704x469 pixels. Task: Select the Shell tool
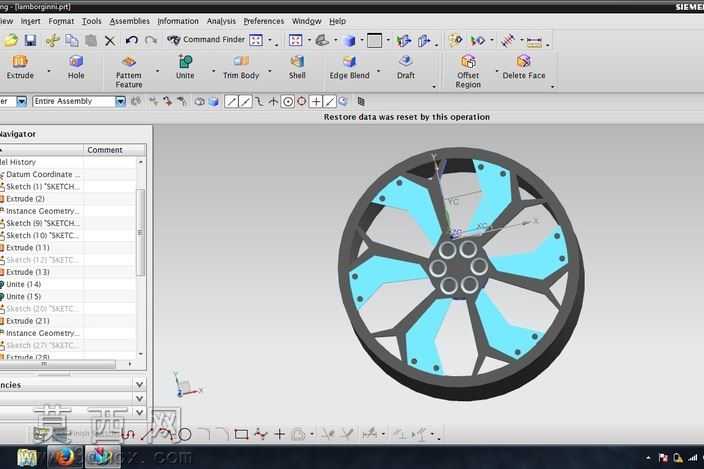(x=297, y=67)
